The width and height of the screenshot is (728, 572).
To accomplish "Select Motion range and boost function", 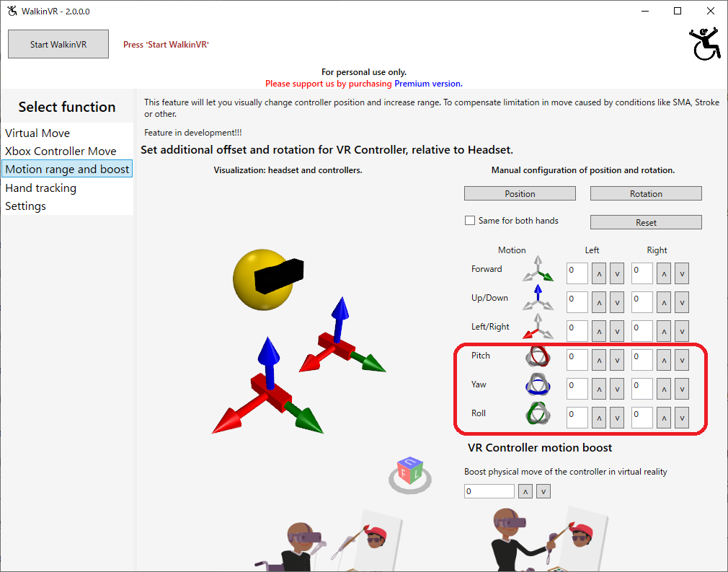I will click(67, 169).
